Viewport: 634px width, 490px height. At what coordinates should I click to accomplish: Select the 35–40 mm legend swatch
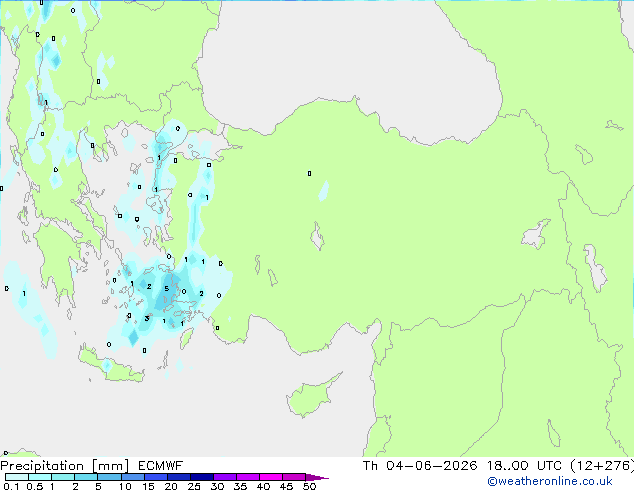click(x=248, y=477)
